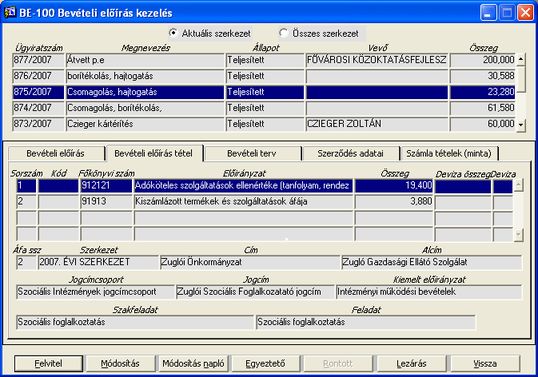538x377 pixels.
Task: Select row 877/2007 in the list
Action: [x=264, y=60]
